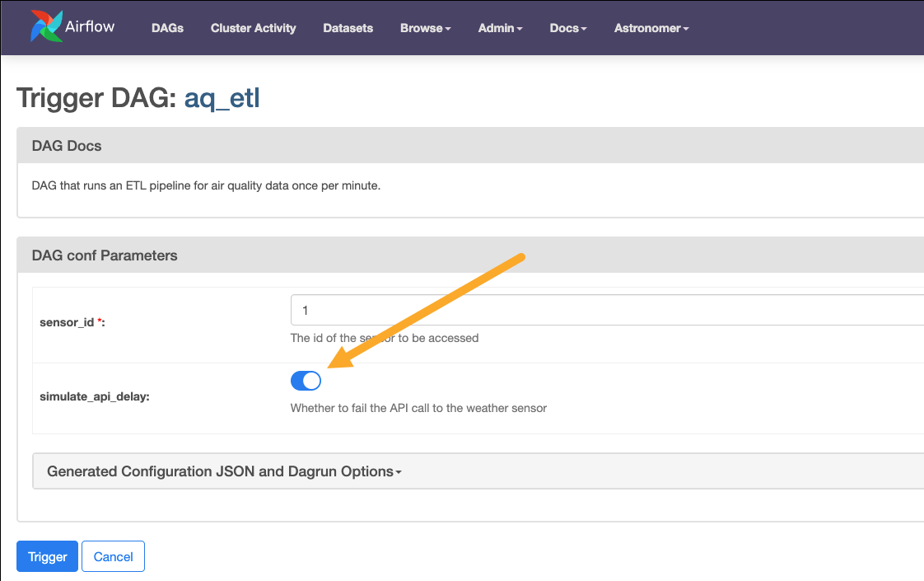Open the Cluster Activity page
This screenshot has height=581, width=924.
pyautogui.click(x=253, y=28)
